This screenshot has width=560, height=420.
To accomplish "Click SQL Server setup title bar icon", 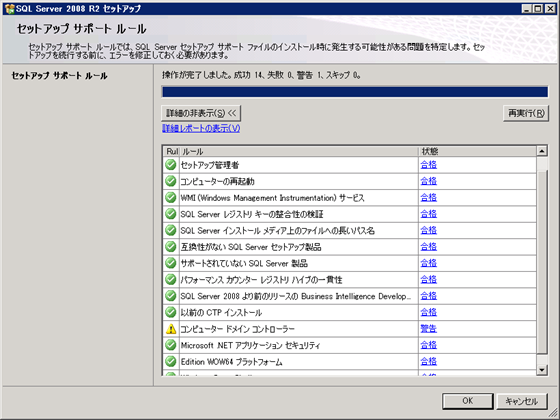I will 10,9.
